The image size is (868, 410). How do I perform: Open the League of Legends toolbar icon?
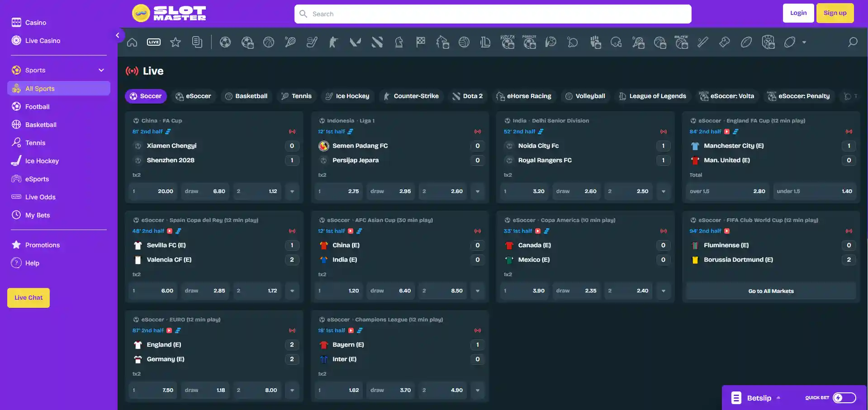tap(486, 42)
